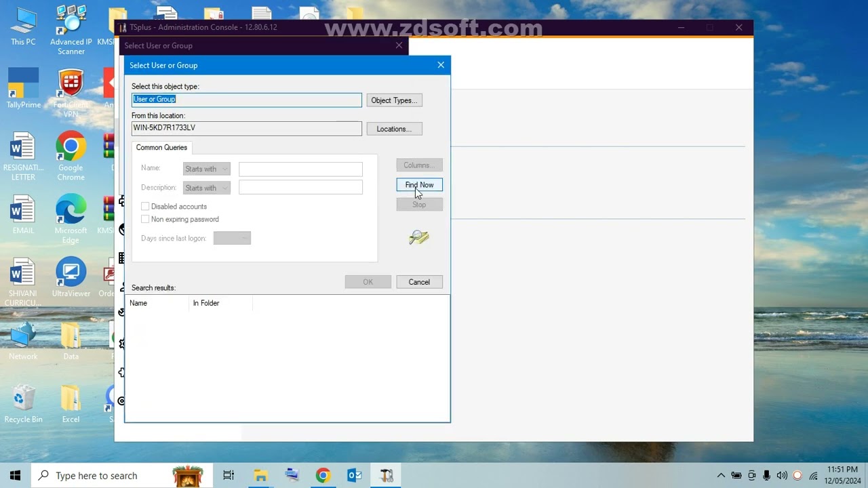Open This PC desktop icon
The width and height of the screenshot is (868, 488).
point(23,27)
